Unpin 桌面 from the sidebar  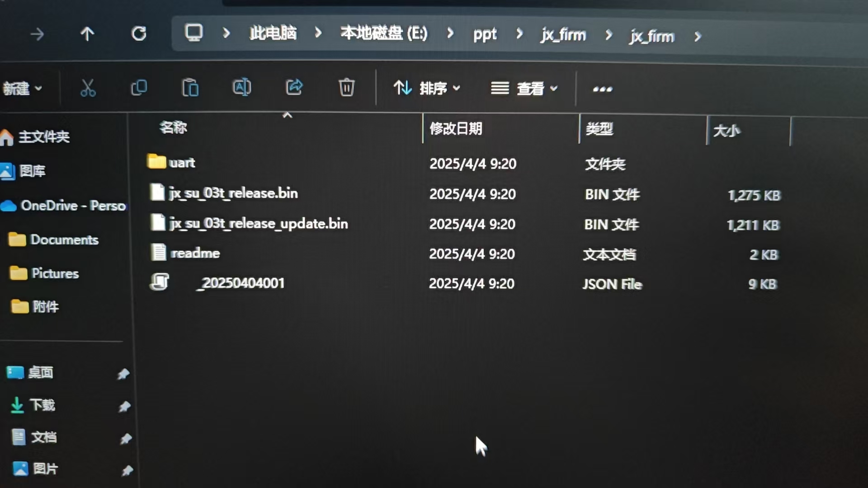(123, 374)
